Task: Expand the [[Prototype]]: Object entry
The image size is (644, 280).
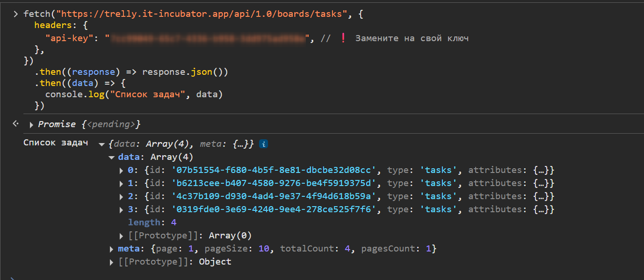Action: click(x=111, y=262)
